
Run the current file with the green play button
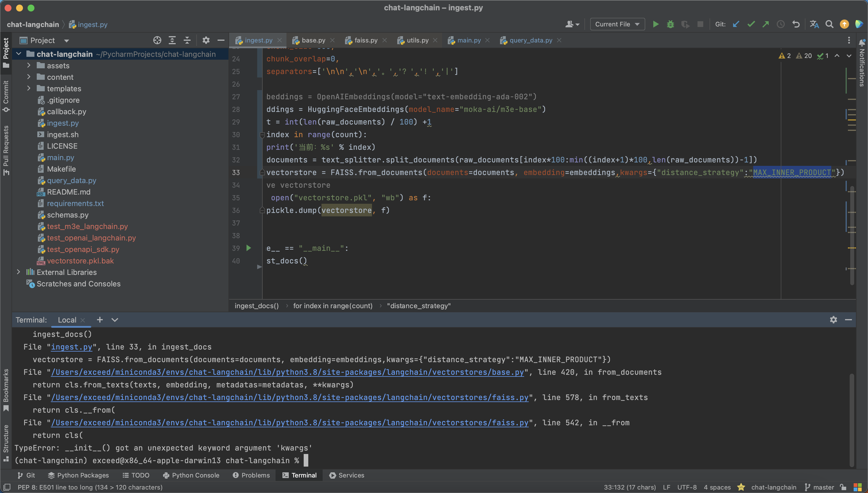point(656,24)
